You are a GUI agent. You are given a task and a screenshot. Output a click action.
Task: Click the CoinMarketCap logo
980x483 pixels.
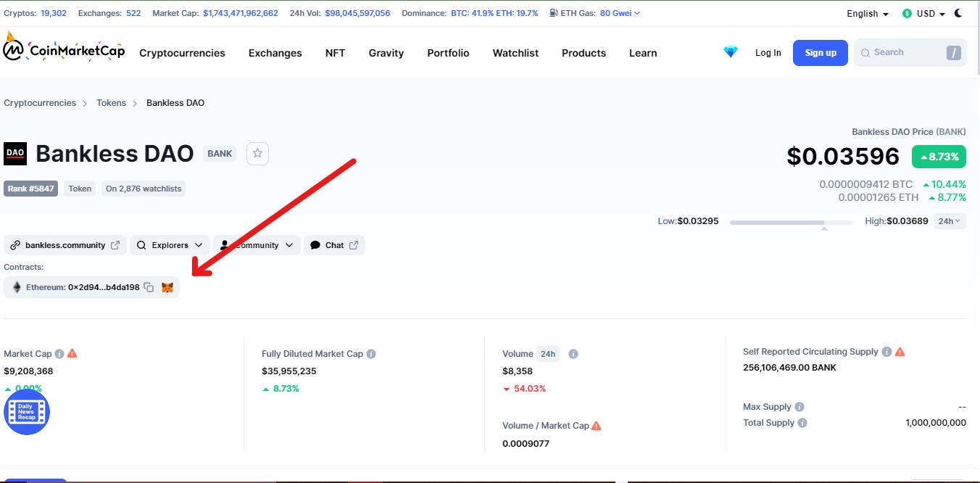[64, 49]
